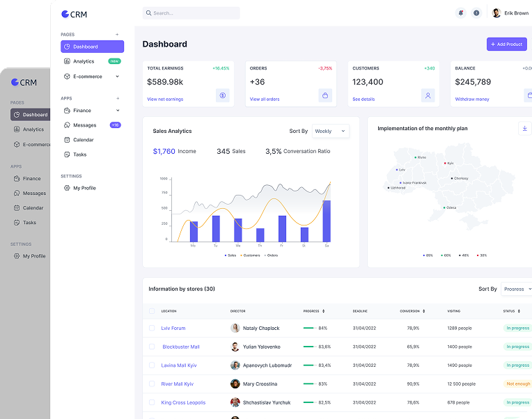Click the shopping bag icon in Orders card
This screenshot has width=532, height=419.
(x=325, y=95)
